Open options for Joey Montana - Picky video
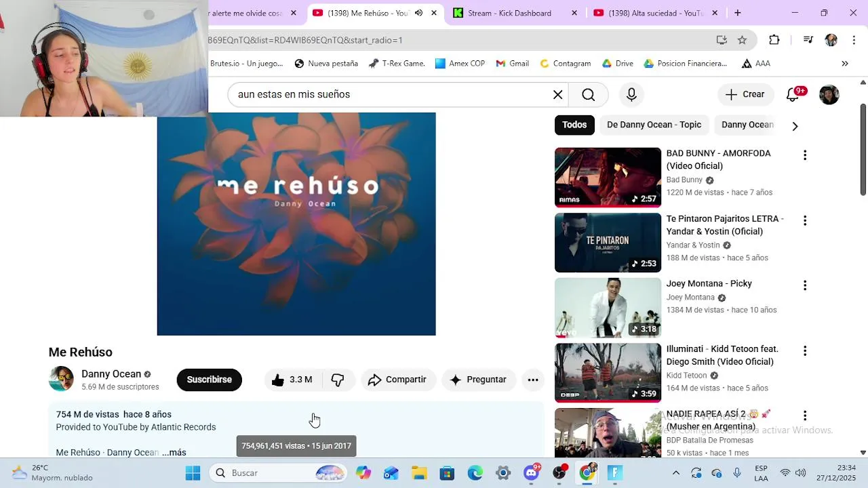868x488 pixels. (805, 285)
